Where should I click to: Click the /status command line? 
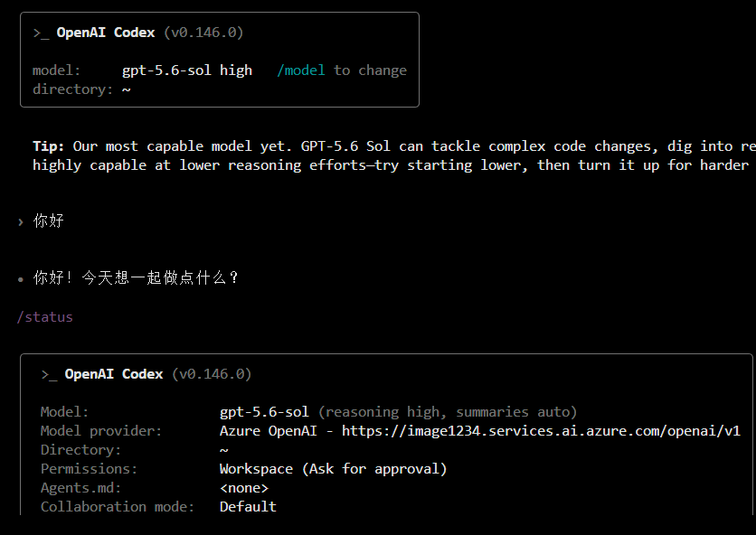[45, 317]
